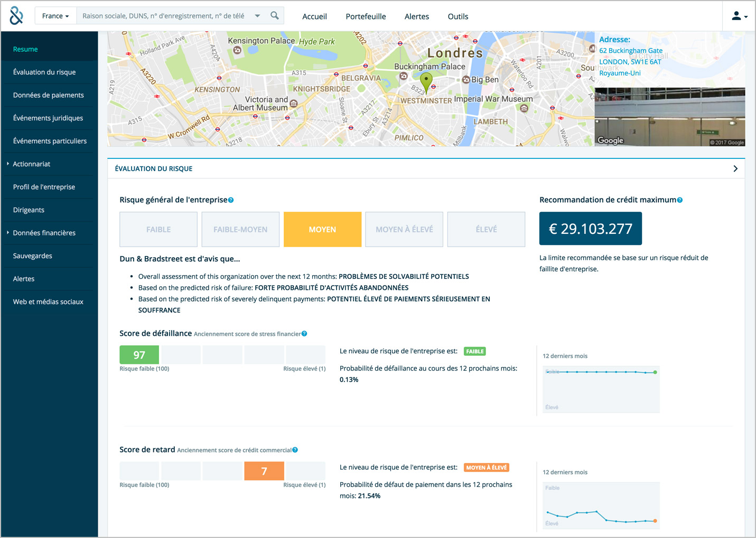Image resolution: width=756 pixels, height=538 pixels.
Task: Click the 21.54% probability value
Action: coord(369,496)
